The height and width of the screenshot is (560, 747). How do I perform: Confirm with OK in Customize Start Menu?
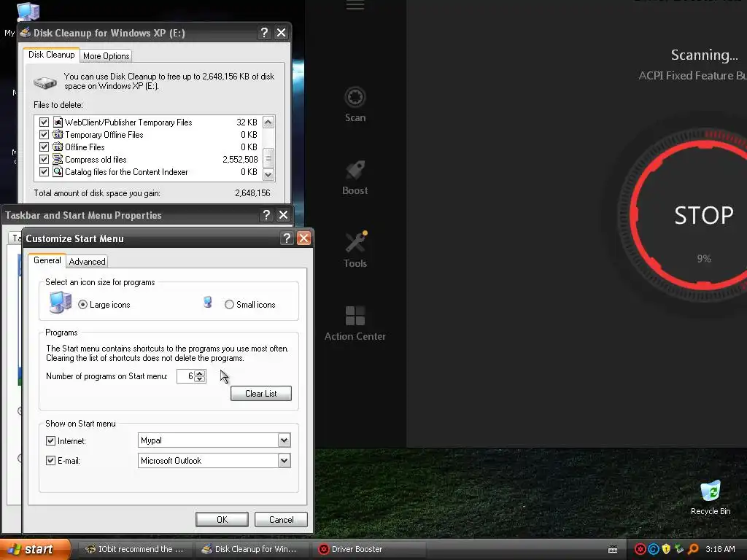tap(222, 519)
